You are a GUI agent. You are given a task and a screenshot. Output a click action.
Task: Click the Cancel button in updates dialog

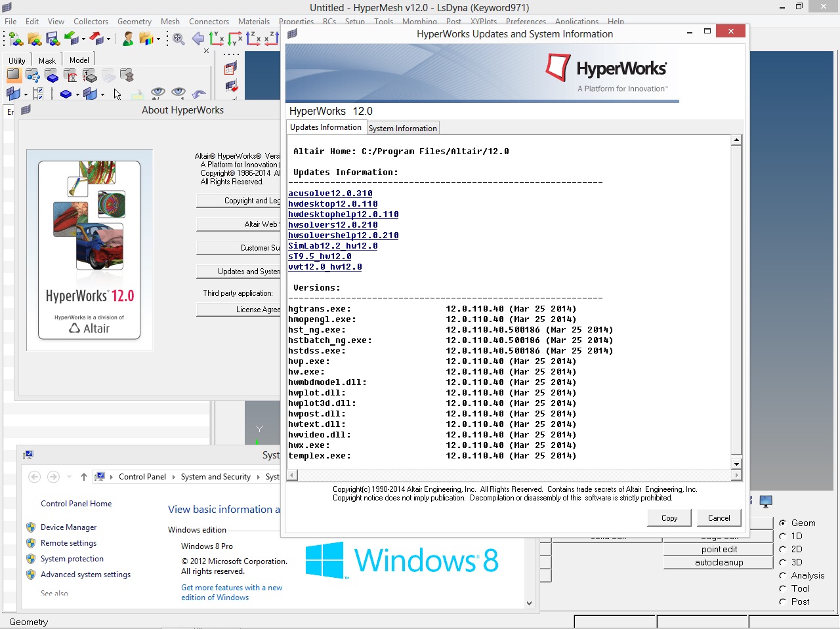pyautogui.click(x=719, y=517)
